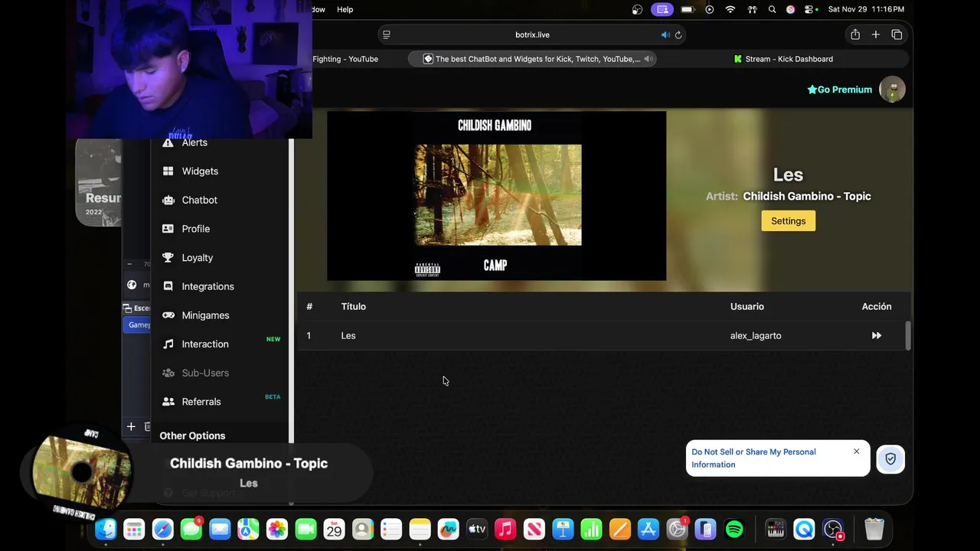980x551 pixels.
Task: Skip the song Les with fast-forward icon
Action: tap(876, 336)
